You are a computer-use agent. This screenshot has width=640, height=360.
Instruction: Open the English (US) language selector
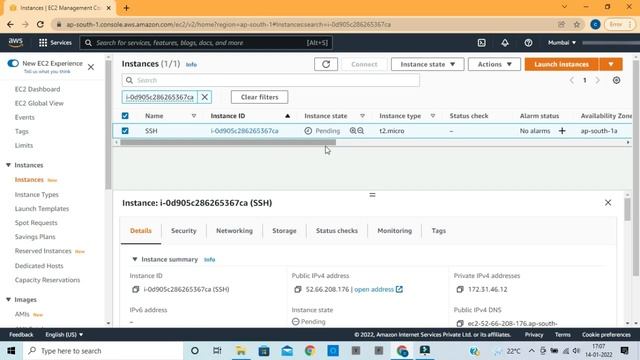(x=64, y=334)
